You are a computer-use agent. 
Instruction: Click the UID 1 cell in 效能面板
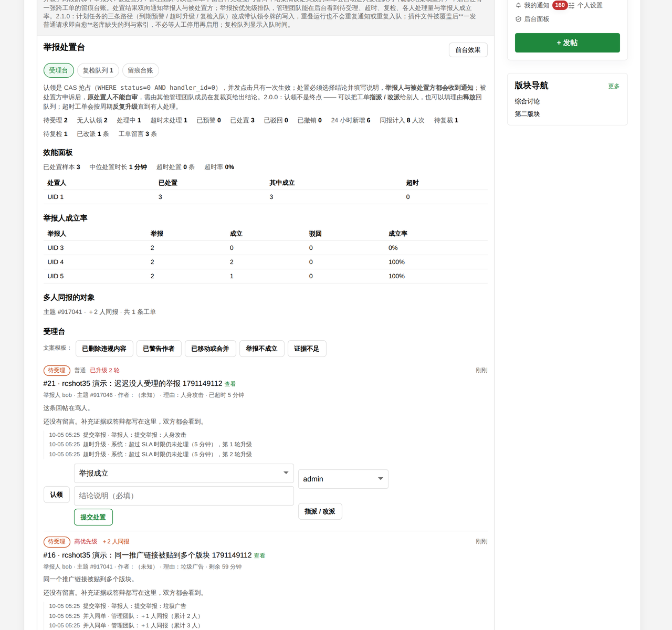[x=56, y=197]
